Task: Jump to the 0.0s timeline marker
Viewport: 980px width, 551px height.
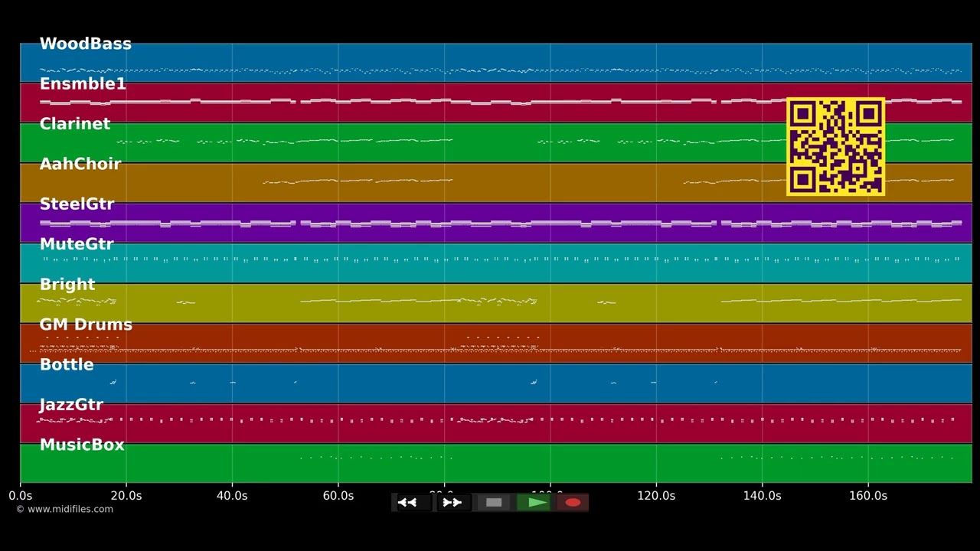Action: [21, 496]
